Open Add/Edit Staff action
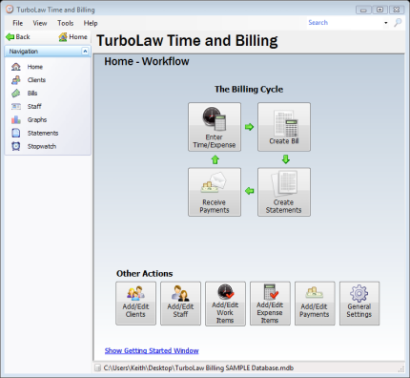410x378 pixels. pos(180,303)
